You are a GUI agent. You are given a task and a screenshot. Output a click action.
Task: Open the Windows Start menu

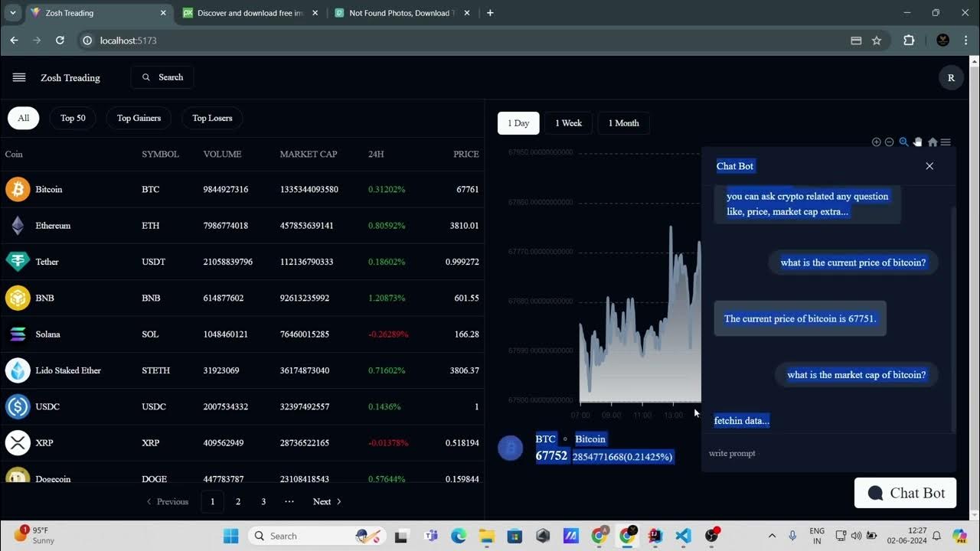[x=230, y=536]
